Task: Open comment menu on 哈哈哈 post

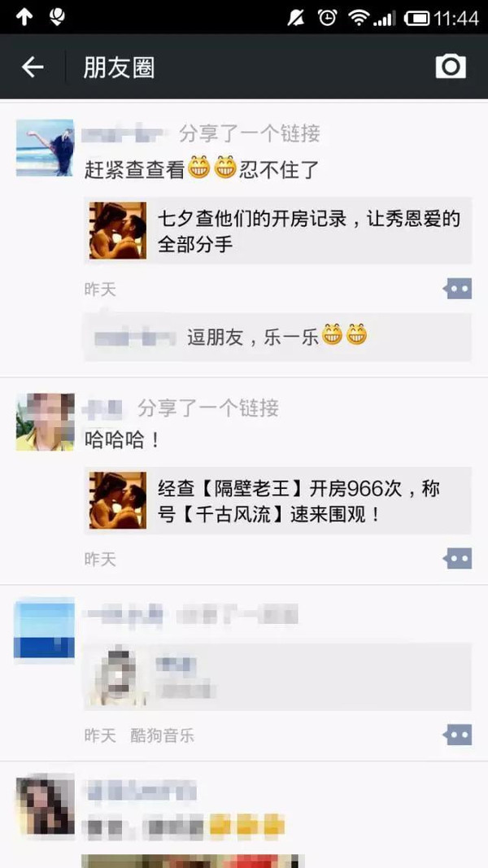Action: (458, 559)
